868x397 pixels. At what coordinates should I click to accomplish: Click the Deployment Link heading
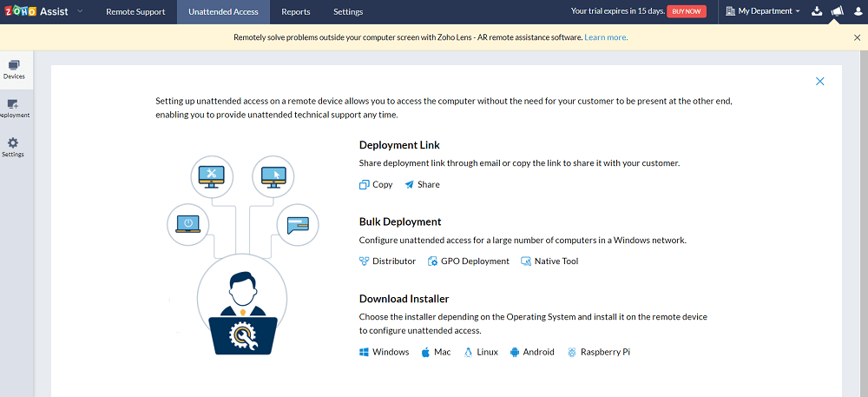point(399,145)
